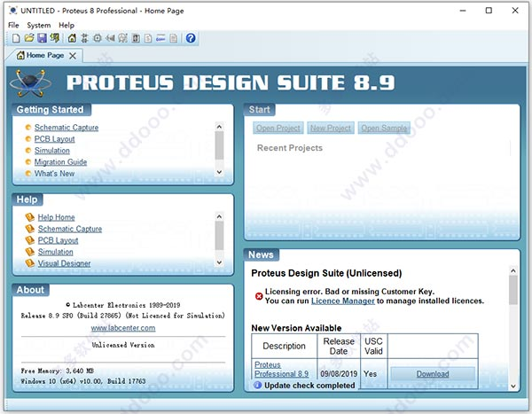
Task: Click the Download button for Professional 8.9
Action: click(433, 373)
